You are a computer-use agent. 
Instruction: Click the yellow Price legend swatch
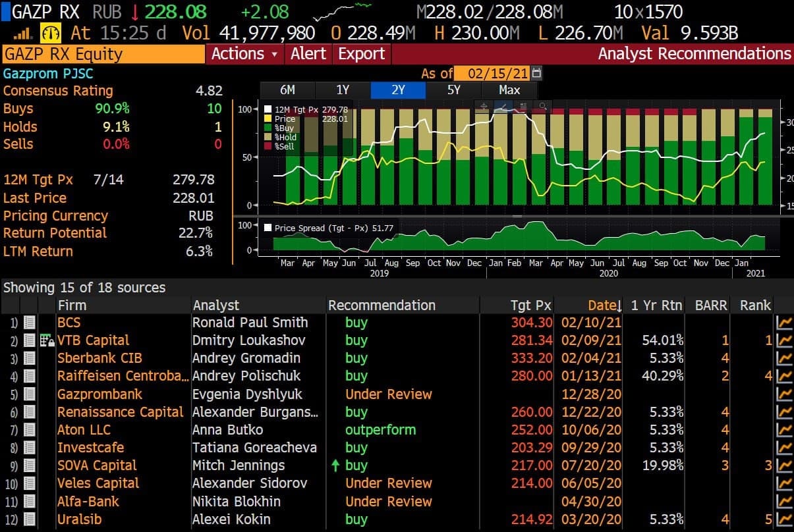point(268,119)
